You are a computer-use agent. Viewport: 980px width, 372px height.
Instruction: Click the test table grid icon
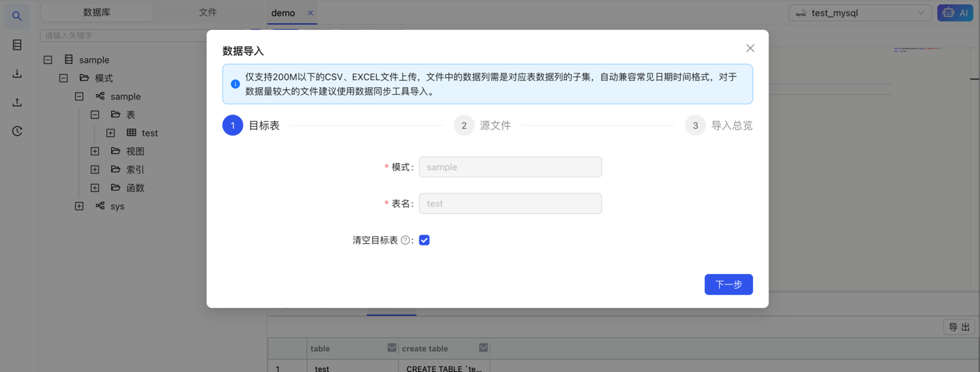coord(132,133)
